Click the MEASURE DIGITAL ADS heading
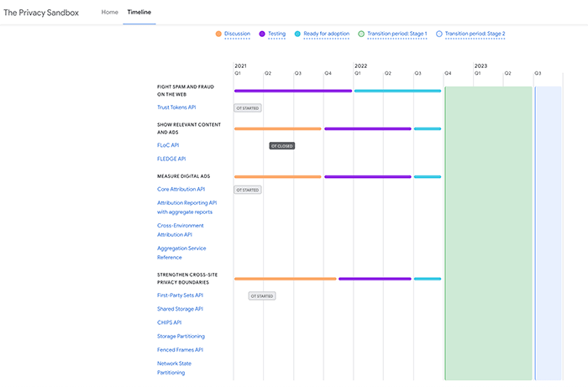The image size is (588, 387). (183, 176)
